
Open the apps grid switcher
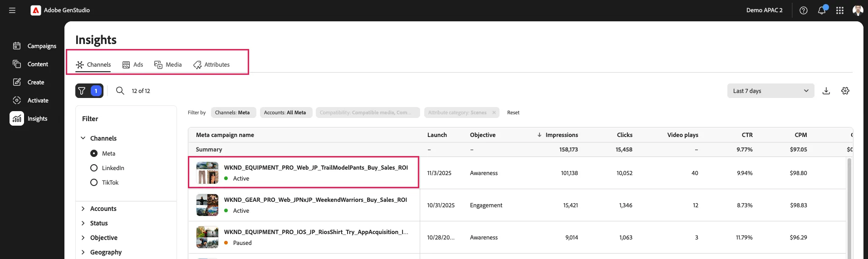coord(840,10)
